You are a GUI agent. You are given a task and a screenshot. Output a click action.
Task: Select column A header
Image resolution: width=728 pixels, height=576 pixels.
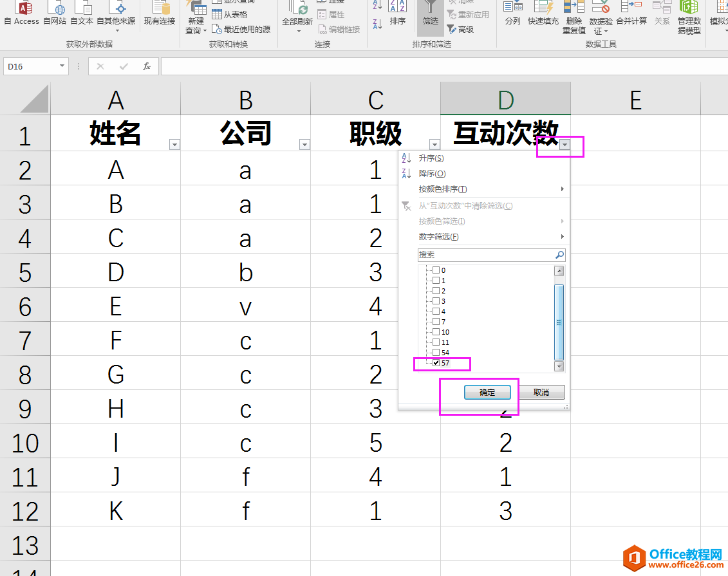click(116, 99)
